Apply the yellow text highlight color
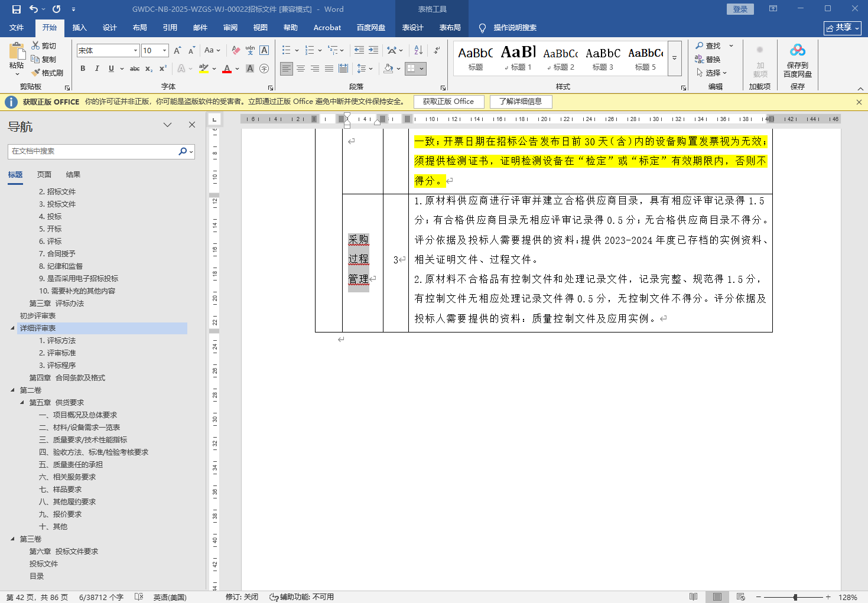The height and width of the screenshot is (603, 868). pos(204,69)
